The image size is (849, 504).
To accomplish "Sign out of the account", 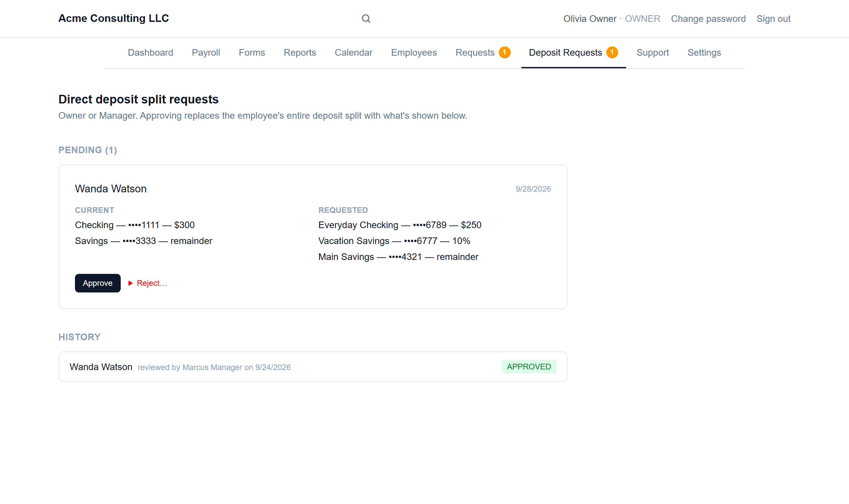I will (x=773, y=19).
